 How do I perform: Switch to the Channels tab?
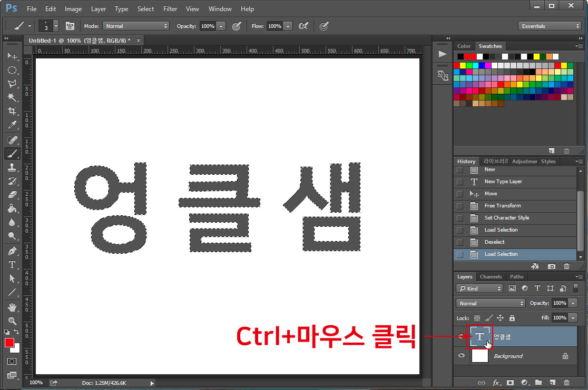(x=491, y=276)
